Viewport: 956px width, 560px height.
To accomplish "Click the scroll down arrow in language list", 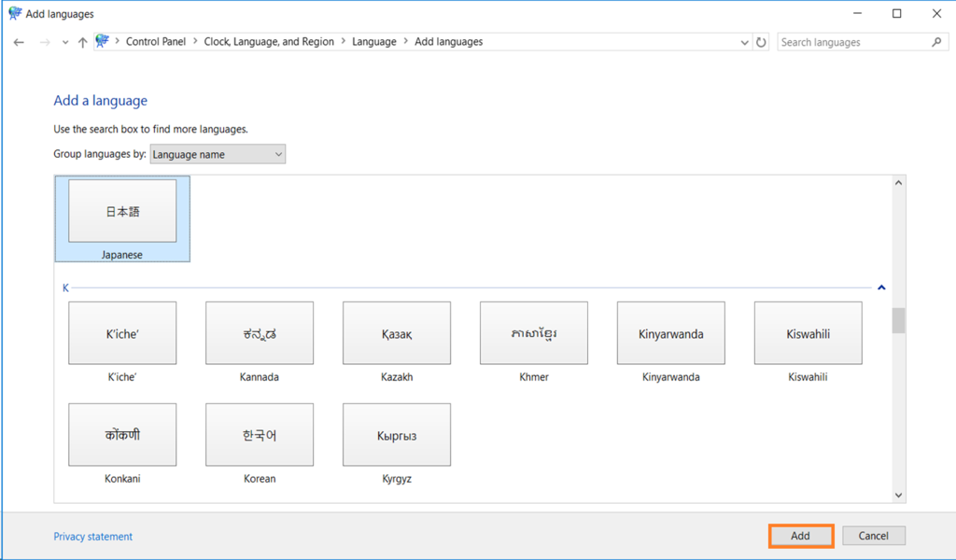I will [x=898, y=496].
